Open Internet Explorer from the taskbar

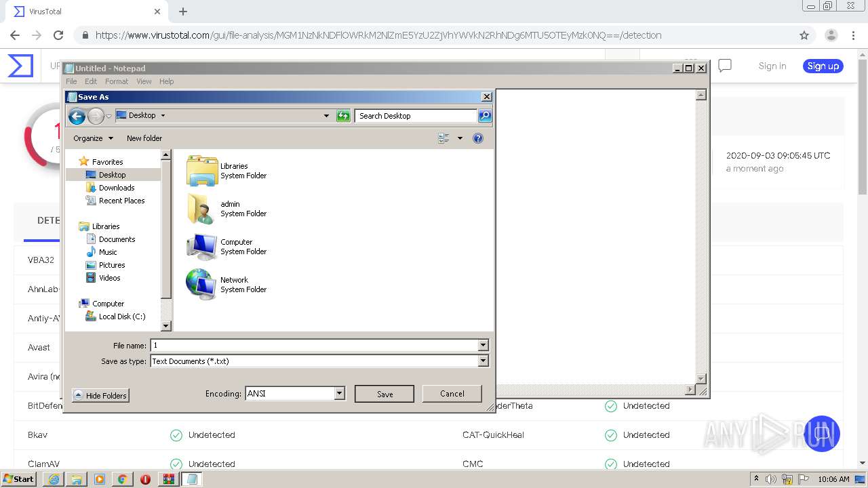click(54, 479)
